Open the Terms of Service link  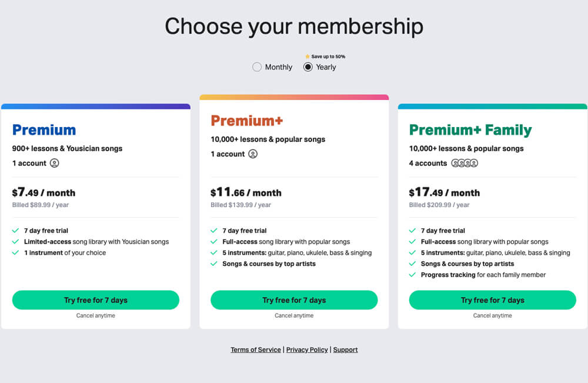[x=256, y=349]
